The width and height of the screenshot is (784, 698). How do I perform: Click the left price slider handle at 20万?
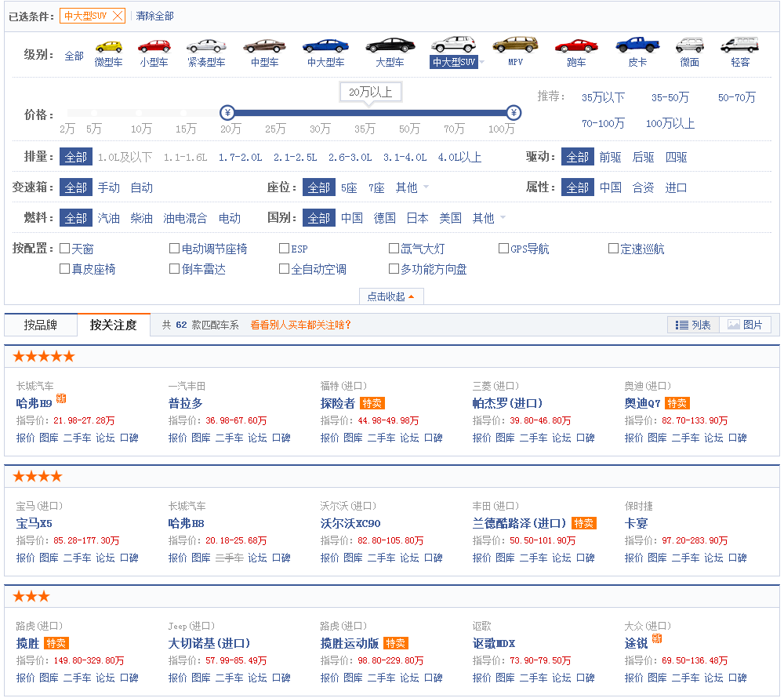click(227, 112)
